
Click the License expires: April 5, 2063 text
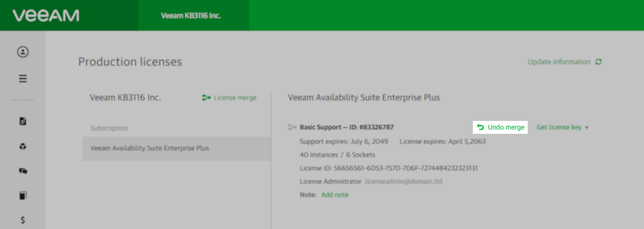click(442, 141)
